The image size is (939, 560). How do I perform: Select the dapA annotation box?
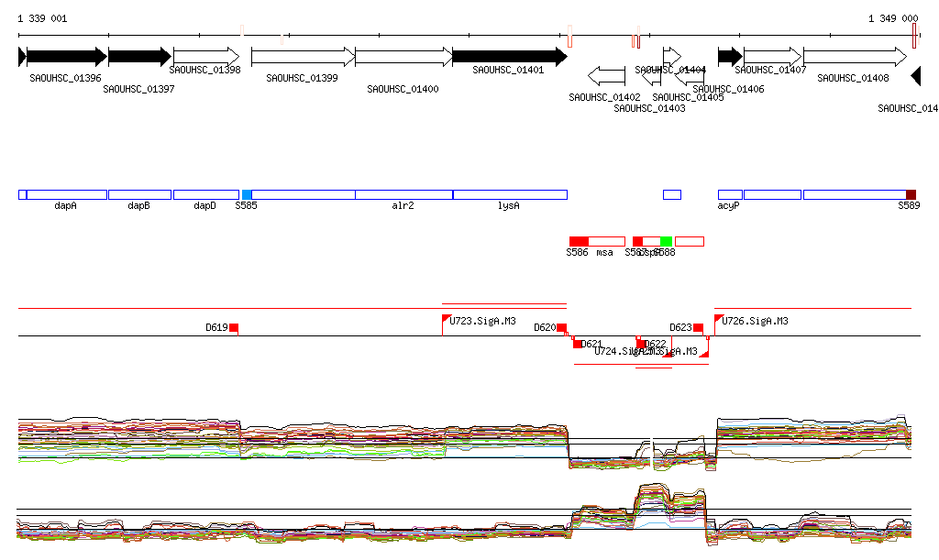click(67, 194)
